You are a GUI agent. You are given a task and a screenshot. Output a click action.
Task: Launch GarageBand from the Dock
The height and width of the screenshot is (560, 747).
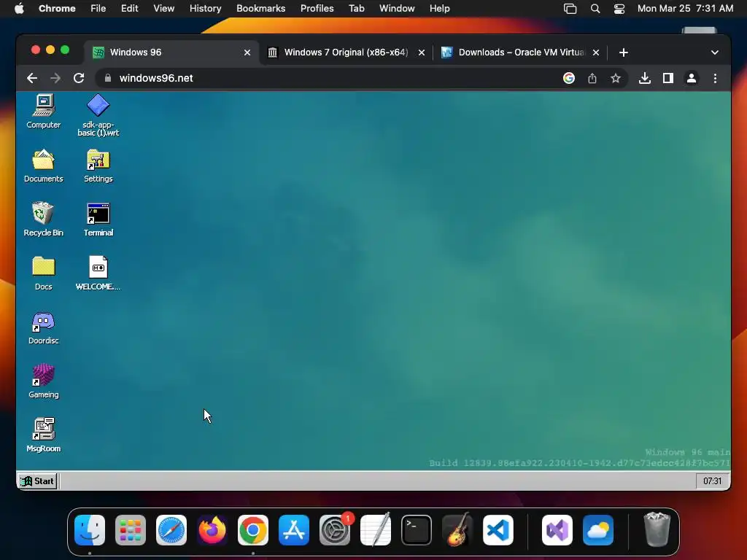click(457, 530)
